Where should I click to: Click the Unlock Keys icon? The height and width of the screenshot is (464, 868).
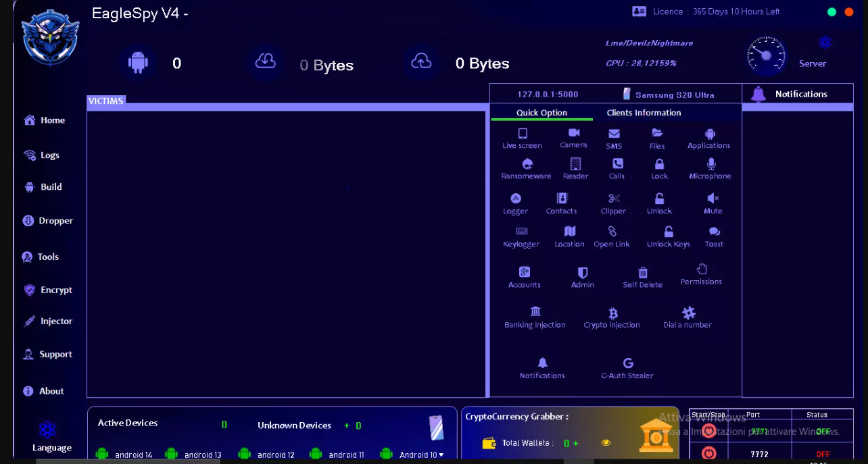669,231
